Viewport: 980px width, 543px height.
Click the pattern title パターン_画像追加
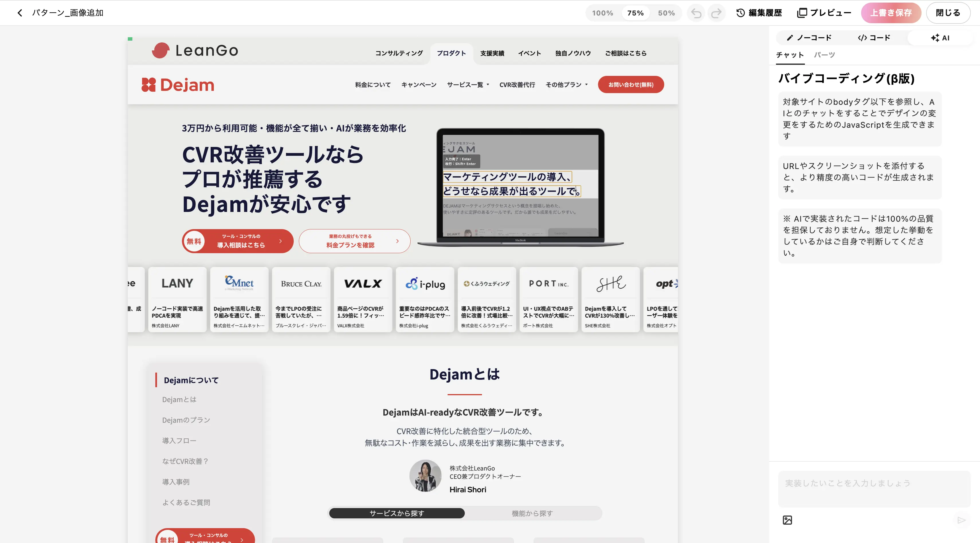[68, 13]
